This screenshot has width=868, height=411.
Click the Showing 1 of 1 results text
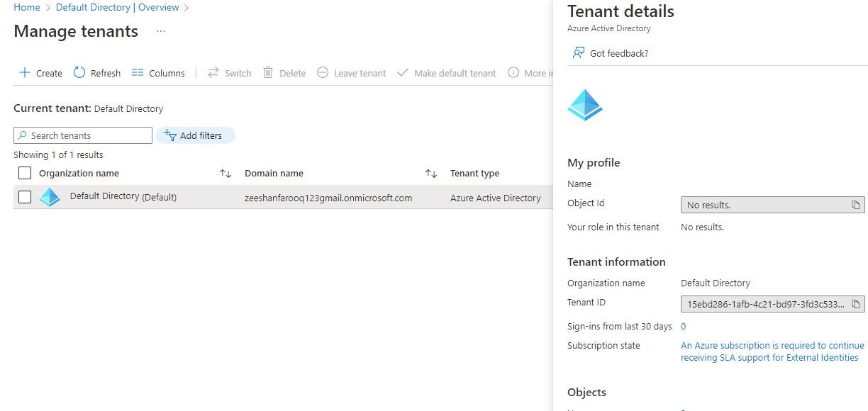(58, 154)
